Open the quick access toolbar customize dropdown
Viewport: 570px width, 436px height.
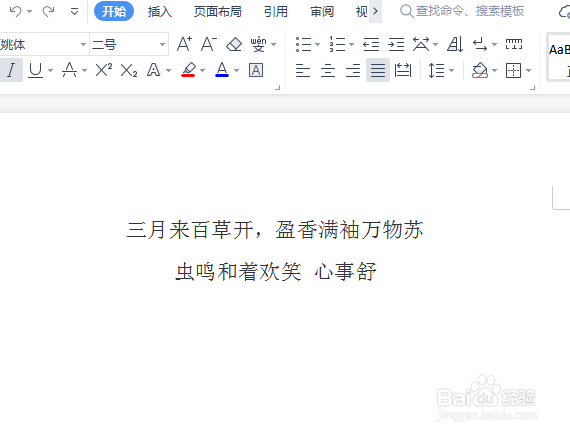(x=75, y=12)
